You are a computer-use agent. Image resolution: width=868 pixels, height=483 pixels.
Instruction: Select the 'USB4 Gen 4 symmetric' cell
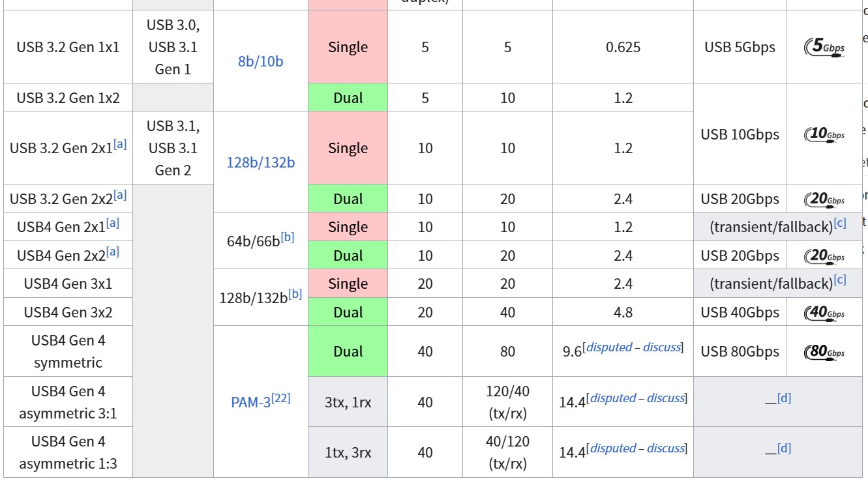click(x=68, y=351)
